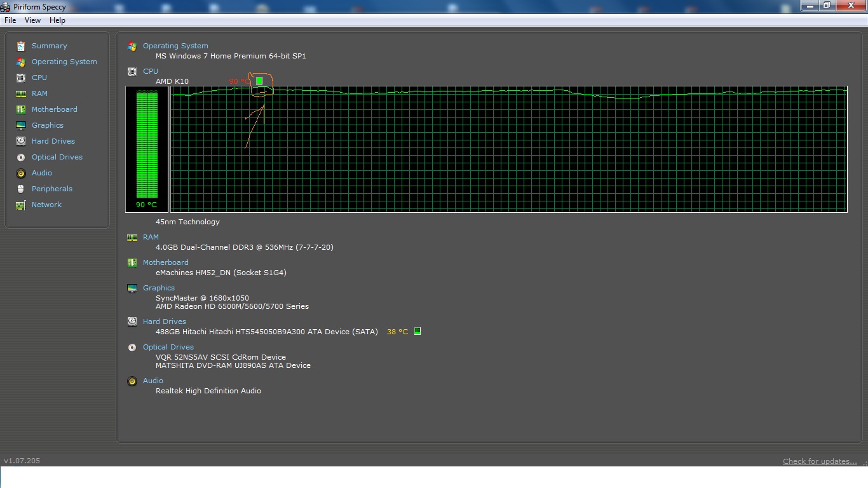Click the Hard Drives icon in sidebar
The width and height of the screenshot is (868, 488).
click(x=21, y=141)
